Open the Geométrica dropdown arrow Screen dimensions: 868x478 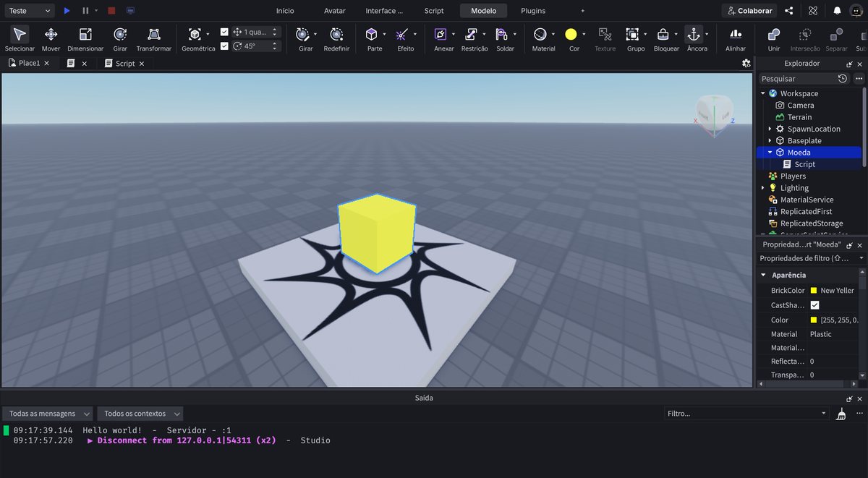pyautogui.click(x=208, y=34)
